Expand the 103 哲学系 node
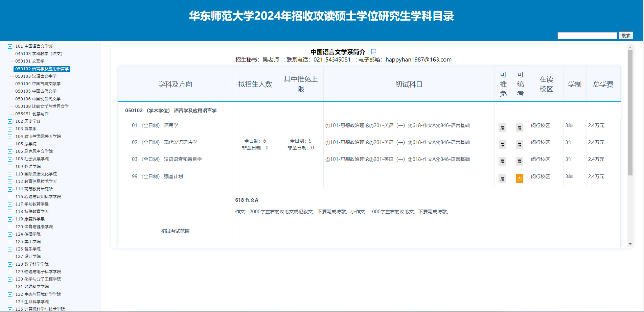This screenshot has height=312, width=644. [10, 129]
